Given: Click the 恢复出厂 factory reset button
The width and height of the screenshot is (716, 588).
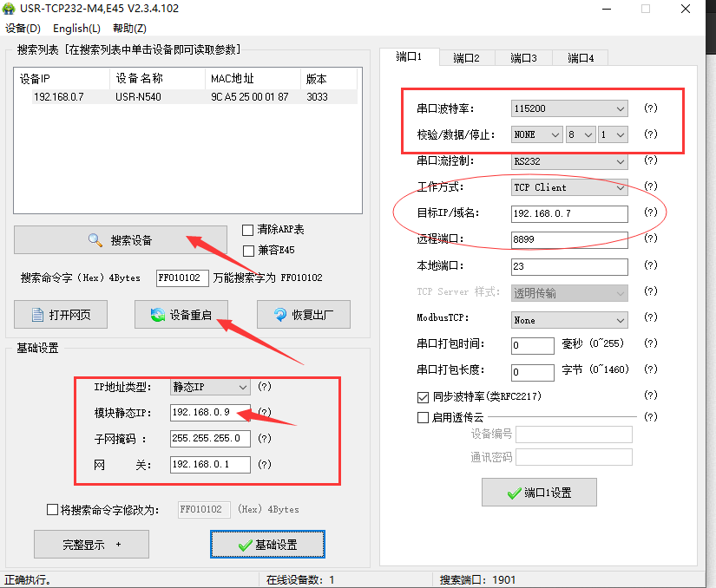Looking at the screenshot, I should tap(302, 315).
